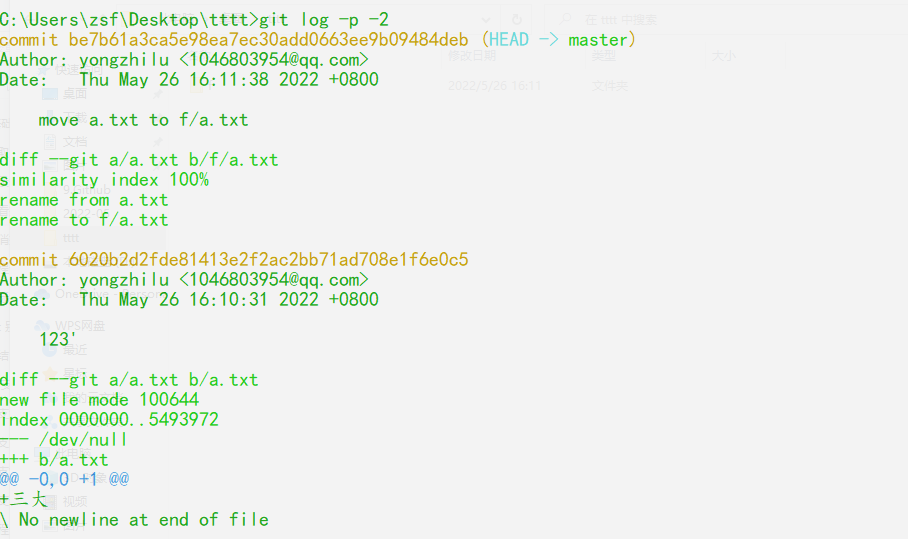The image size is (908, 539).
Task: Open the address bar history dropdown chevron
Action: [486, 20]
